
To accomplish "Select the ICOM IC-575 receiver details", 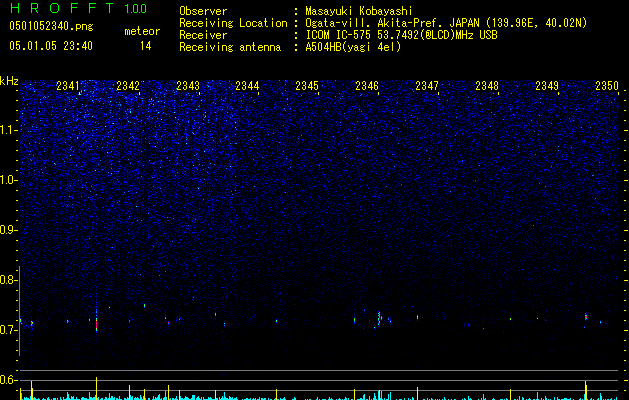I will (402, 35).
